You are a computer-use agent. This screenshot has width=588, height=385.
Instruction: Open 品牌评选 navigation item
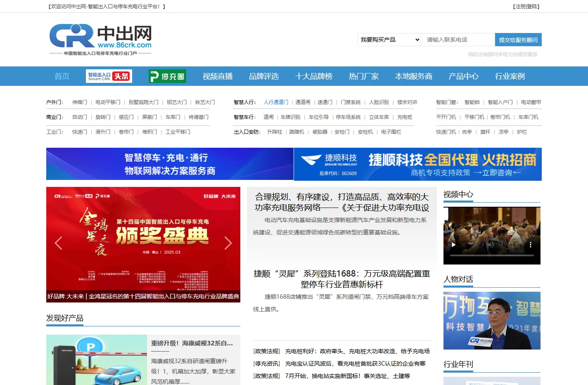pyautogui.click(x=264, y=76)
